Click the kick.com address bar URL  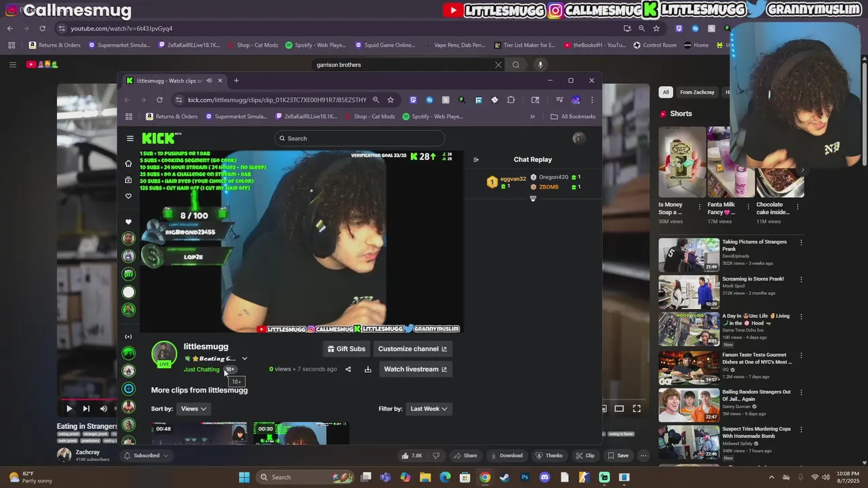pos(277,100)
